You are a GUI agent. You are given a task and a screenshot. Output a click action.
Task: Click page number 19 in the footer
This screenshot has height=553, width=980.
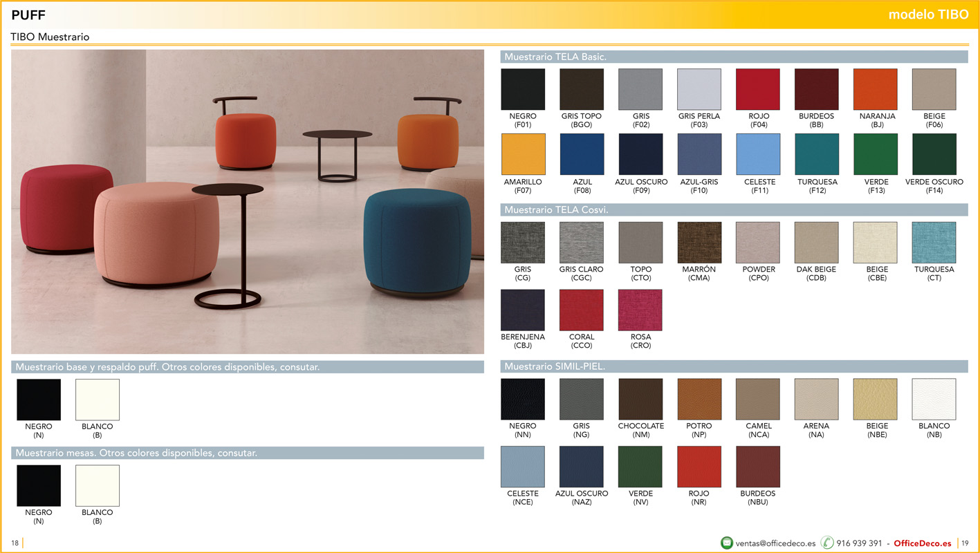(x=965, y=543)
